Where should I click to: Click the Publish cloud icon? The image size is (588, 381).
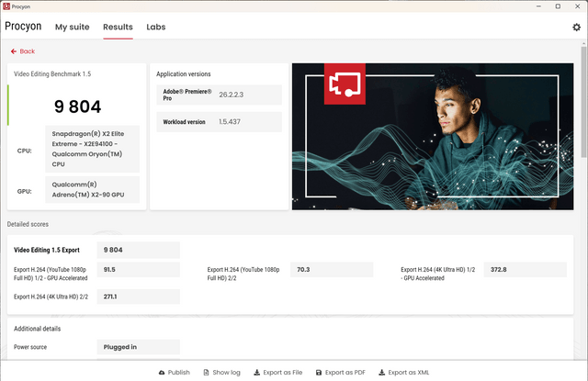click(162, 373)
